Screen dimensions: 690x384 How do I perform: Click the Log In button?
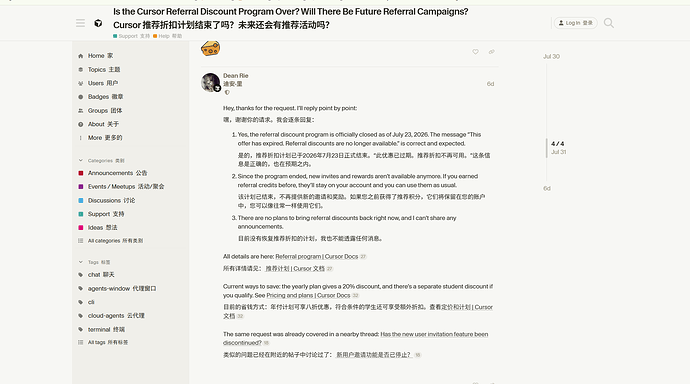coord(576,23)
